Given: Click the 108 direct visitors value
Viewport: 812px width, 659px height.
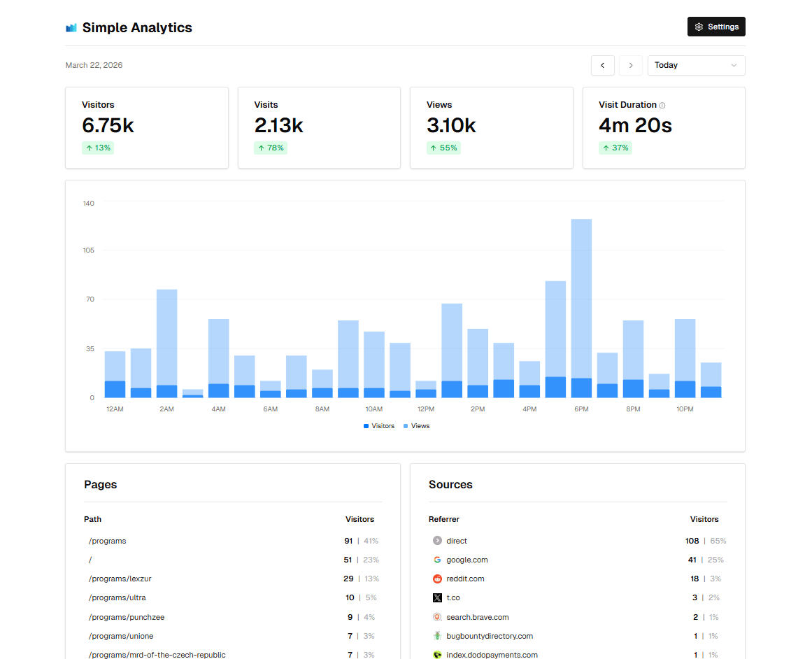Looking at the screenshot, I should point(692,541).
